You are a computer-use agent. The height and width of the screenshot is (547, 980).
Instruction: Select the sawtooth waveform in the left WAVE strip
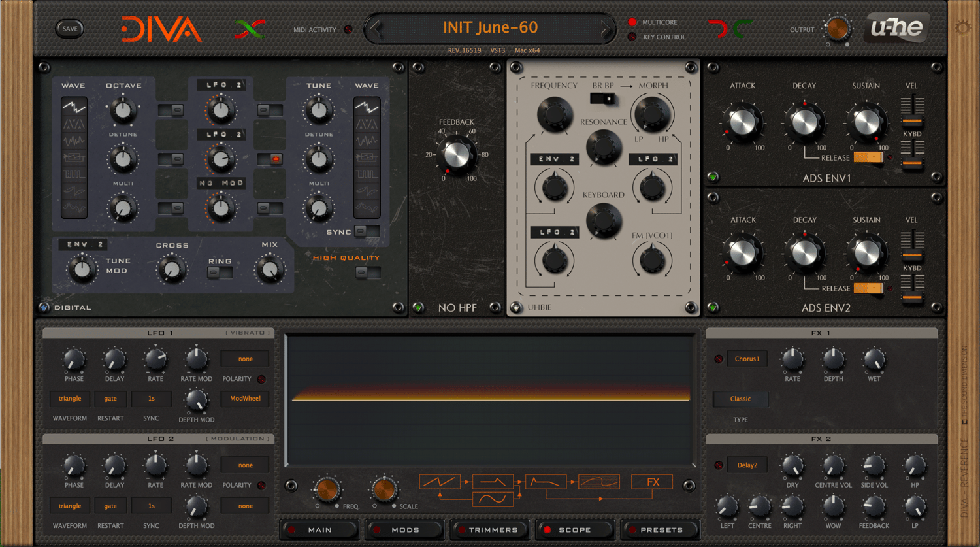[74, 107]
